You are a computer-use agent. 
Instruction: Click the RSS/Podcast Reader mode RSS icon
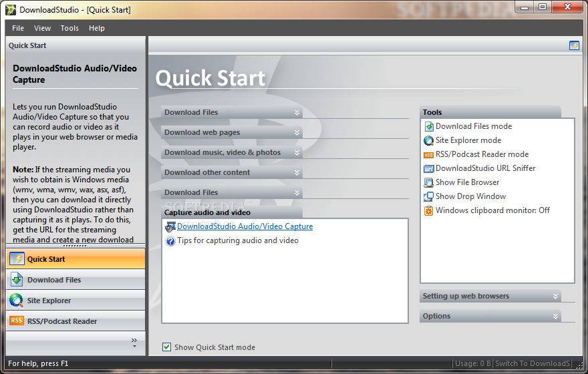428,155
